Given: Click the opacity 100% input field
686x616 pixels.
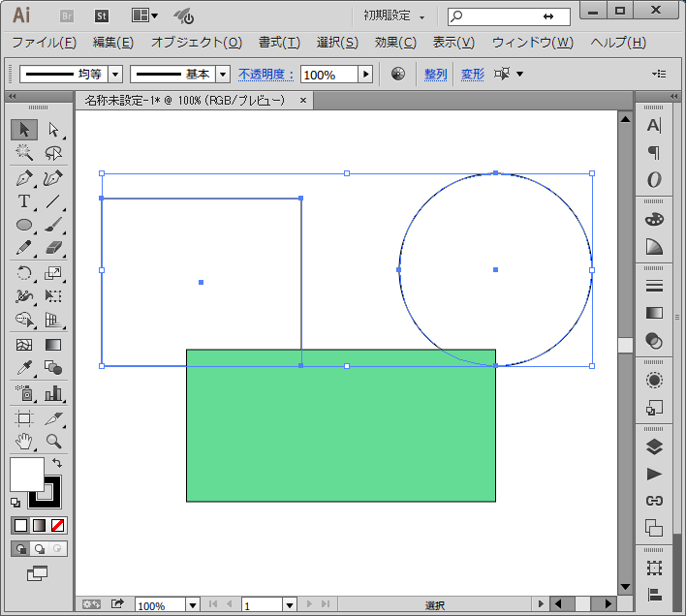Looking at the screenshot, I should (x=329, y=75).
